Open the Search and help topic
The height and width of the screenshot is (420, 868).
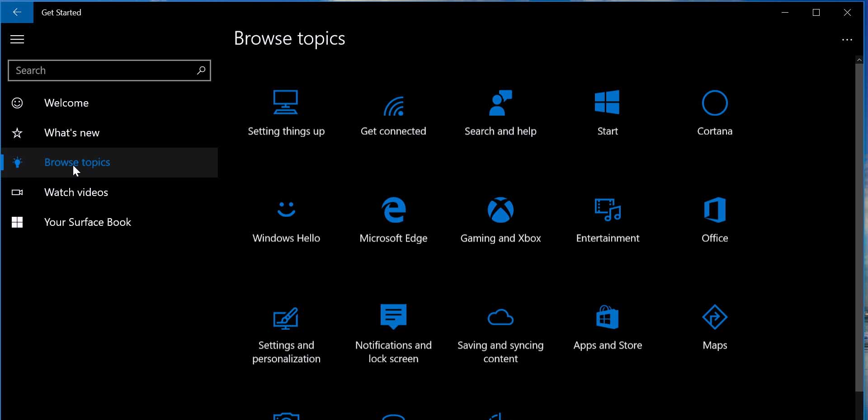500,112
